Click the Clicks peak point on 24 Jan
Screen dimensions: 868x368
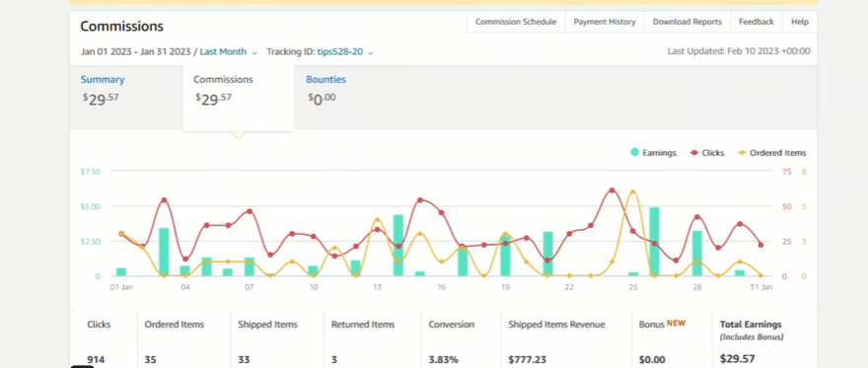tap(612, 190)
